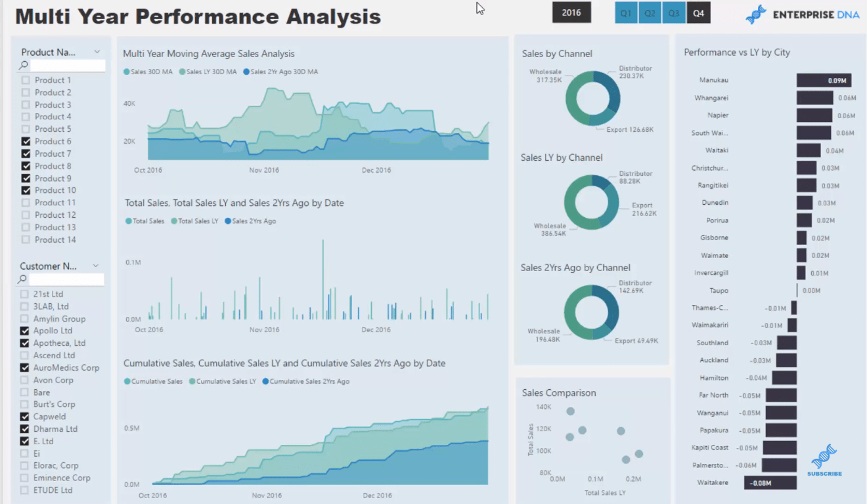Click the Sales Comparison chart title
867x504 pixels.
click(559, 393)
